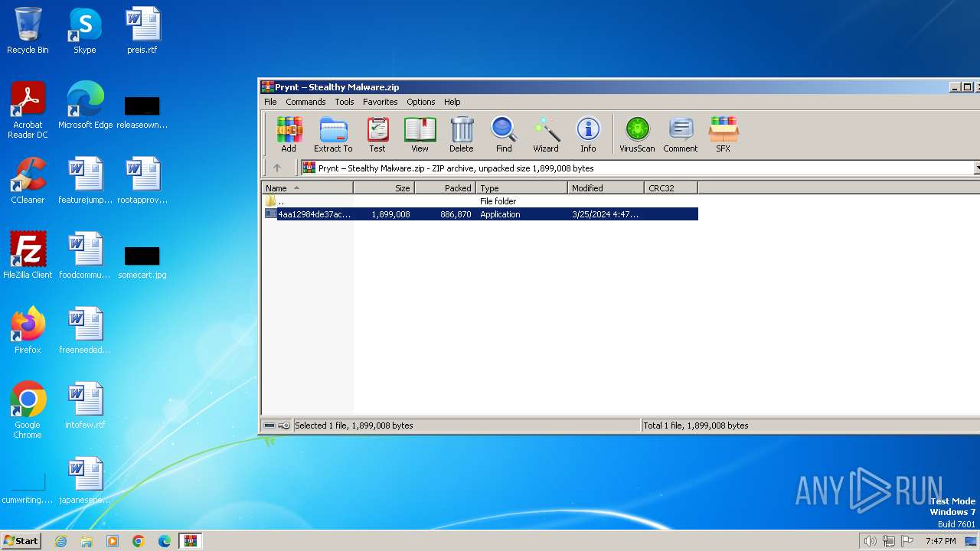Image resolution: width=980 pixels, height=551 pixels.
Task: Select the foodcommu... document icon
Action: tap(85, 256)
